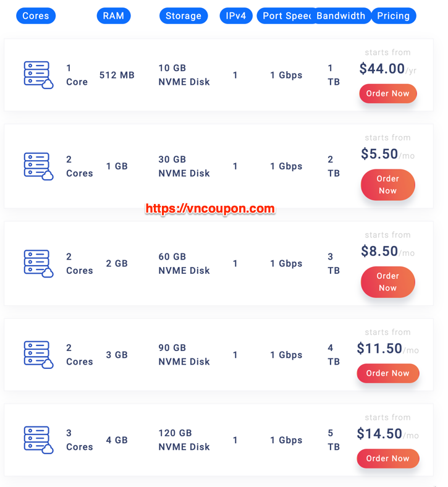Click the server icon in the 3 GB plan row
Image resolution: width=448 pixels, height=487 pixels.
[x=38, y=355]
